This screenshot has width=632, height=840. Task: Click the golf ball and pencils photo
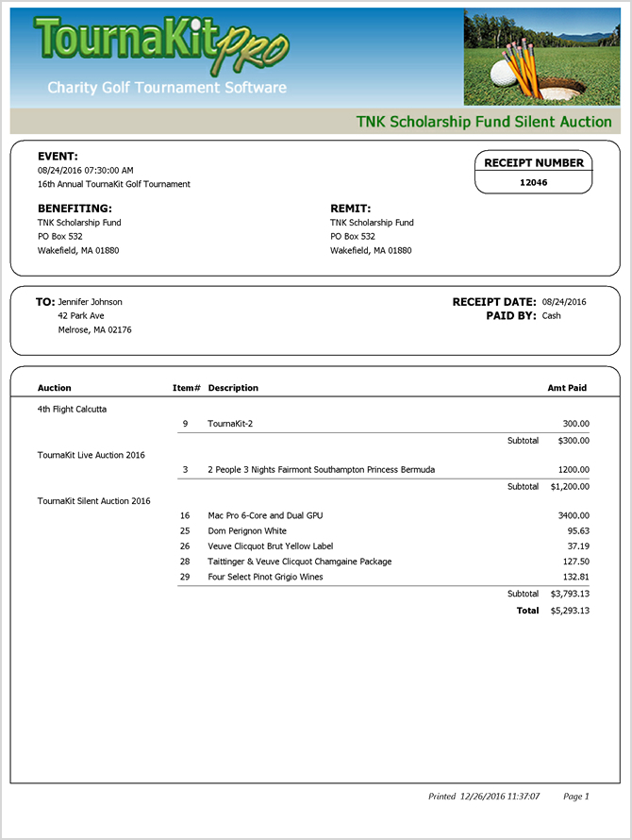(x=542, y=57)
